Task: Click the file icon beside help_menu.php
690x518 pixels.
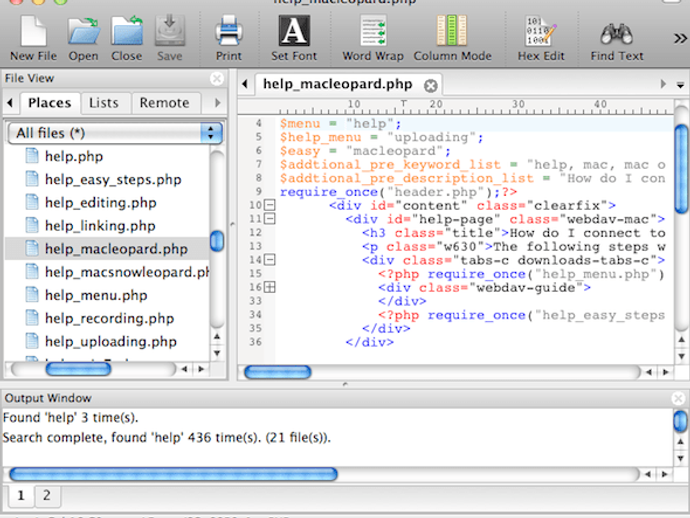Action: pyautogui.click(x=32, y=294)
